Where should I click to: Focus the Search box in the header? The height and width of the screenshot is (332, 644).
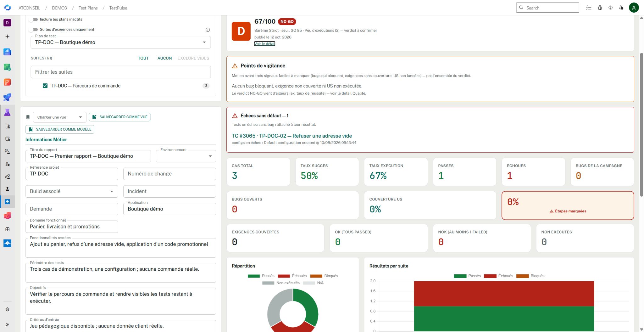point(547,8)
